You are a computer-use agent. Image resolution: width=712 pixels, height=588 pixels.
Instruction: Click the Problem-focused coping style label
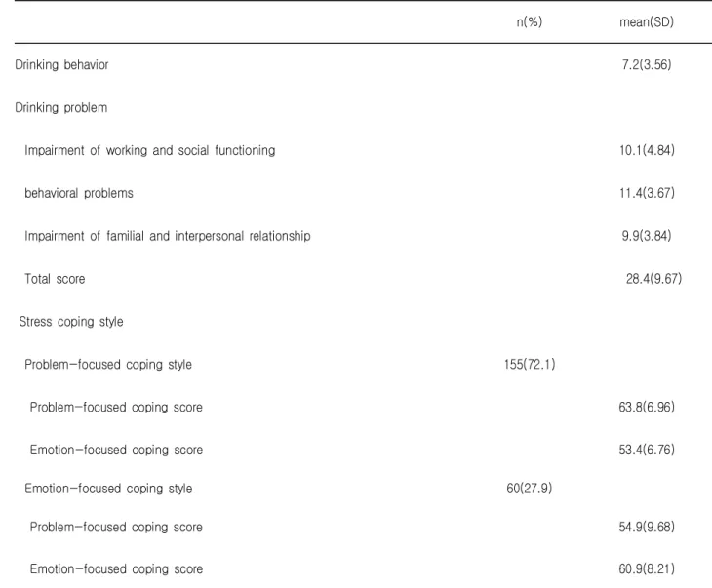click(x=108, y=365)
